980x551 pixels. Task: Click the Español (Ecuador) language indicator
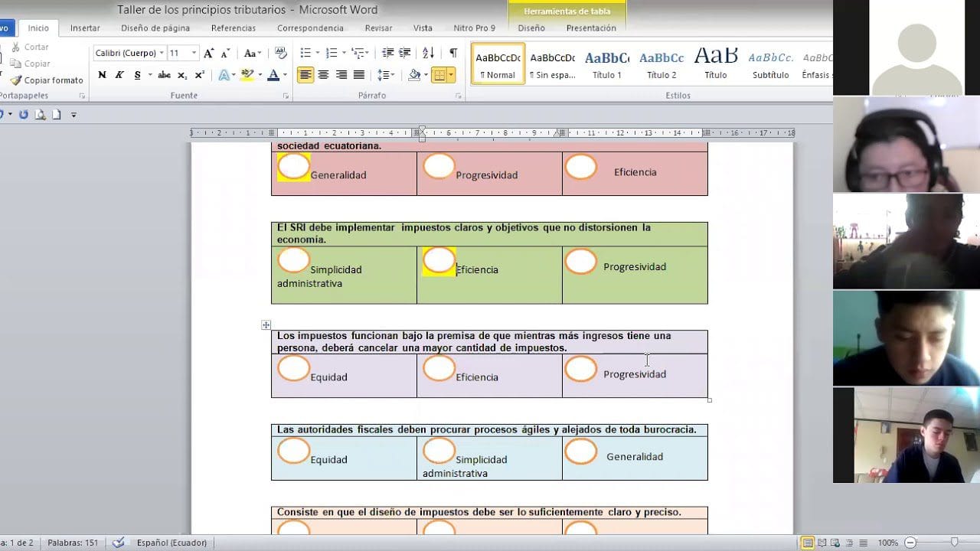(171, 543)
